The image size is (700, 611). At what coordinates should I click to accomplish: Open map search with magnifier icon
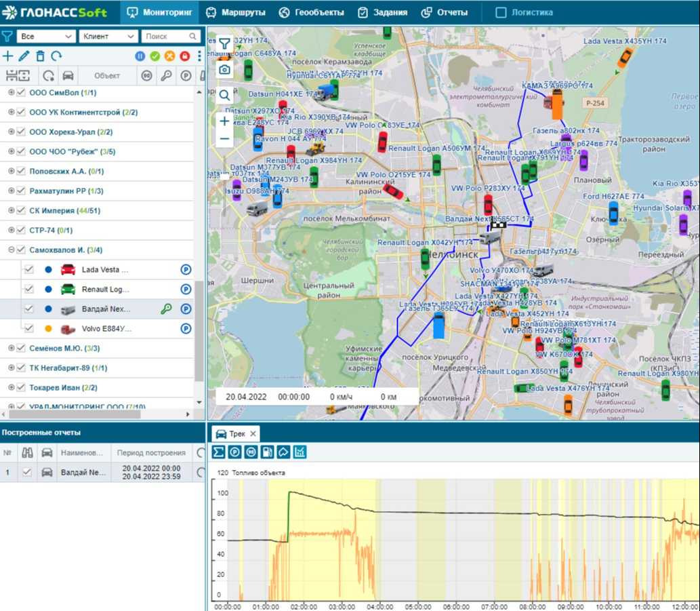[224, 95]
